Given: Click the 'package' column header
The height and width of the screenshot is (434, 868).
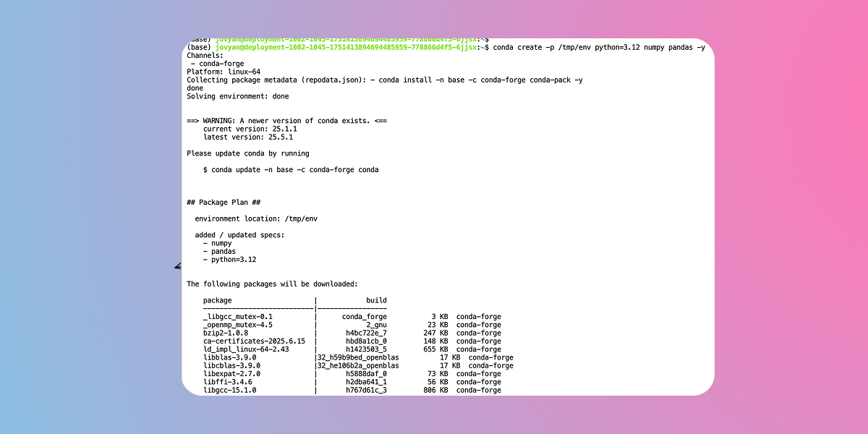Looking at the screenshot, I should pyautogui.click(x=218, y=300).
